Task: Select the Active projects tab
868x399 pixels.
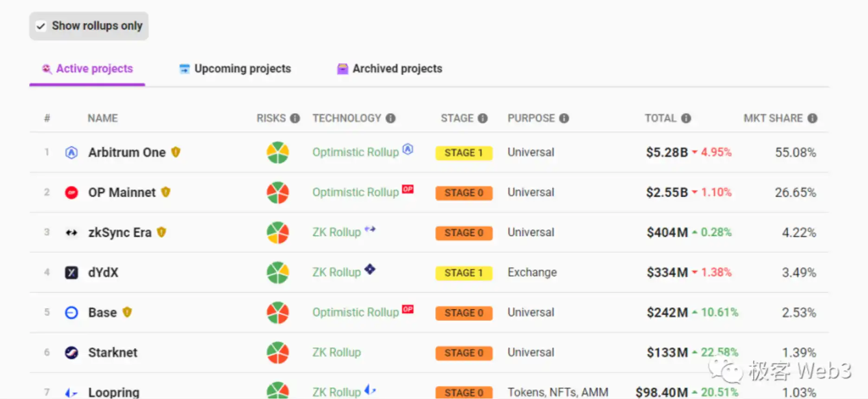Action: (88, 69)
